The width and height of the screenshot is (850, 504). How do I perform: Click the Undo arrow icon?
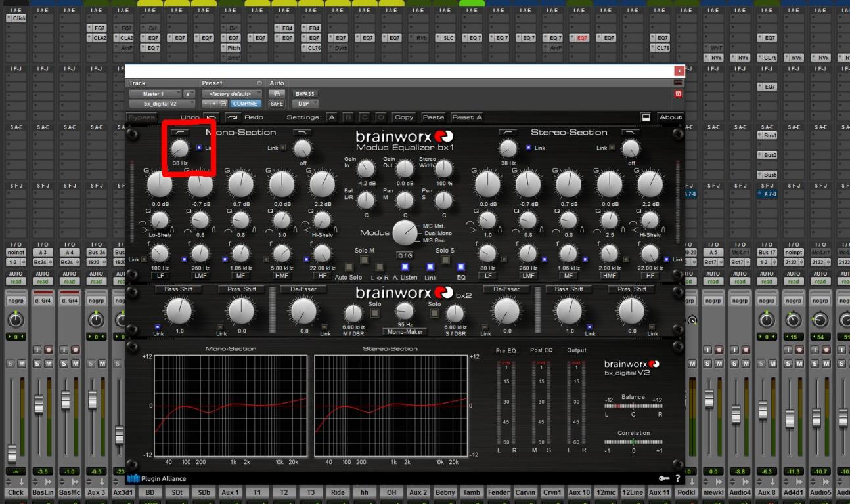[x=212, y=117]
